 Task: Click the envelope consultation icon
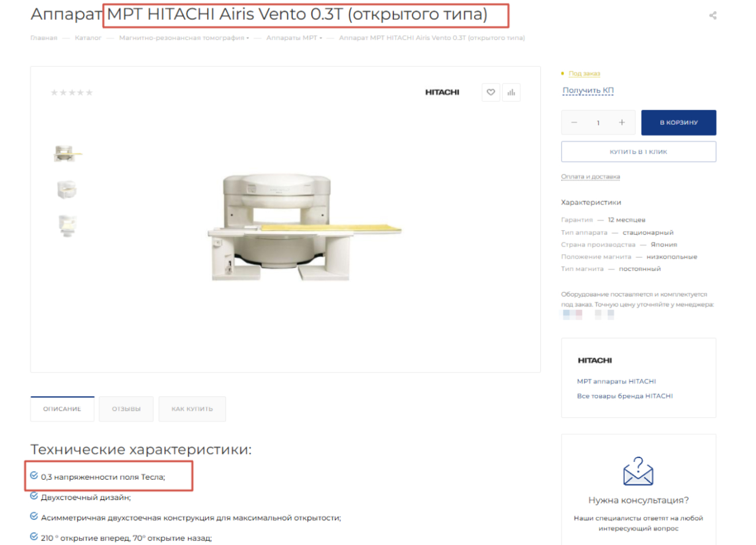tap(638, 471)
